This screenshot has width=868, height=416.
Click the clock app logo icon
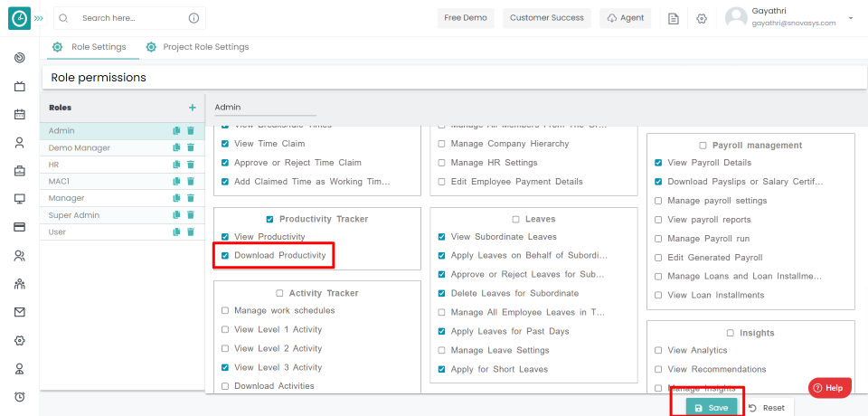pyautogui.click(x=19, y=18)
